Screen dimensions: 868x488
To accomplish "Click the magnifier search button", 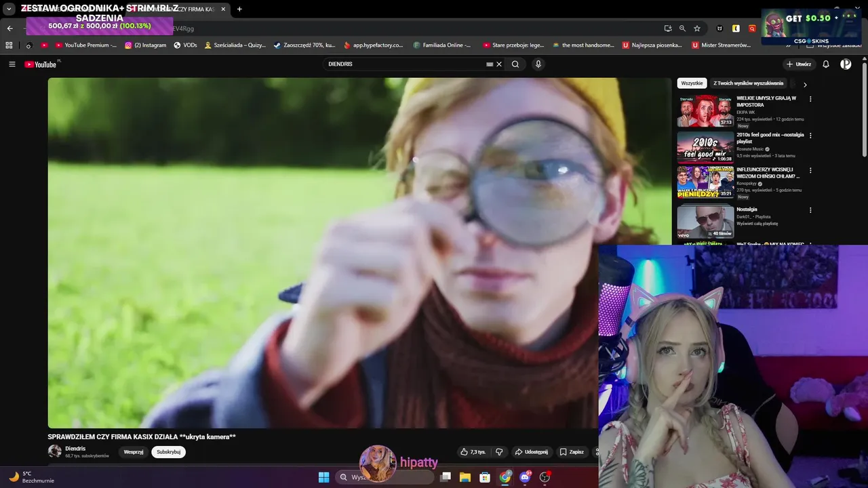I will pos(515,64).
